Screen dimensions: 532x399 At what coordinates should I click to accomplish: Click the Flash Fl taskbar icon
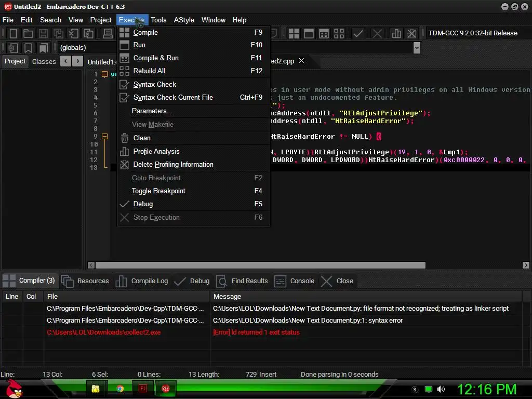142,389
